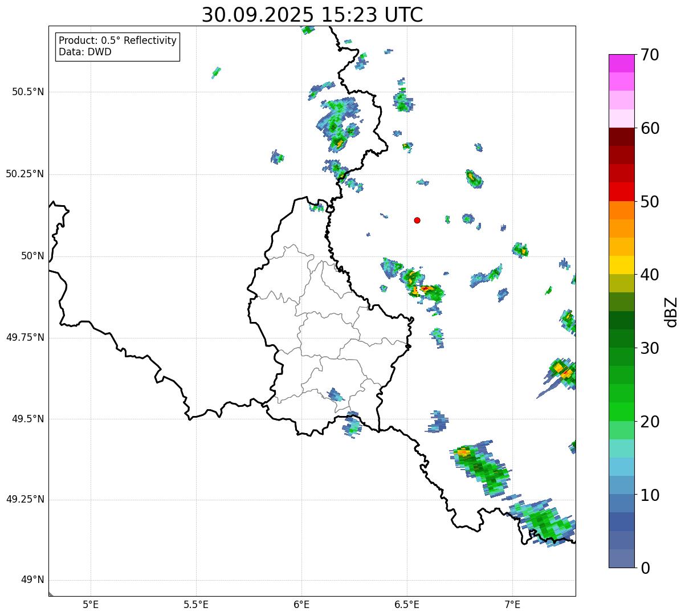
Task: Click the red radar site marker dot
Action: click(417, 220)
